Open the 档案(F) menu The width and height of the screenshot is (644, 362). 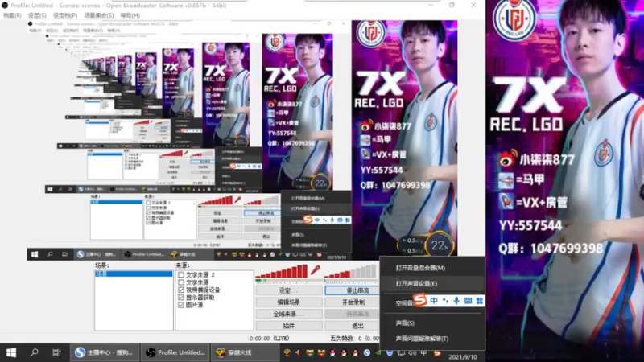12,15
